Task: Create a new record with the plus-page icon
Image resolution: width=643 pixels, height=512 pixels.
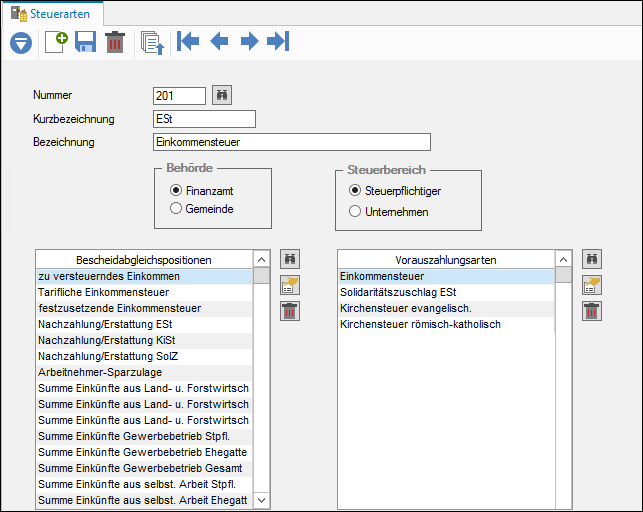Action: point(56,42)
